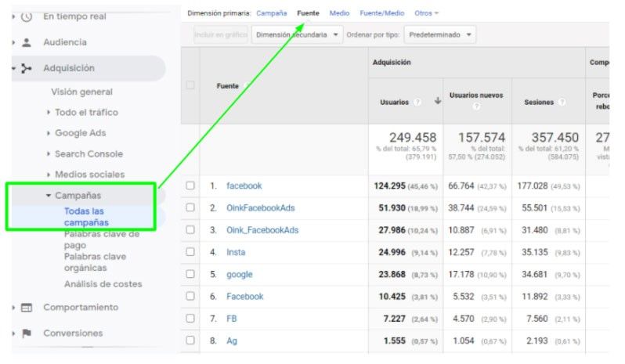Viewport: 625px width, 364px height.
Task: Check the box for OinkFacebookAds row
Action: point(190,207)
